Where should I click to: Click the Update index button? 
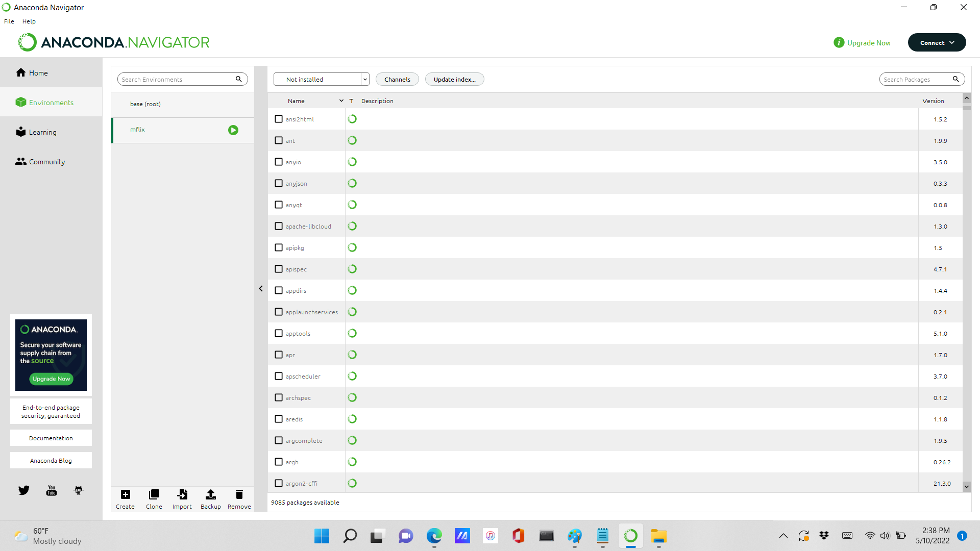(454, 79)
